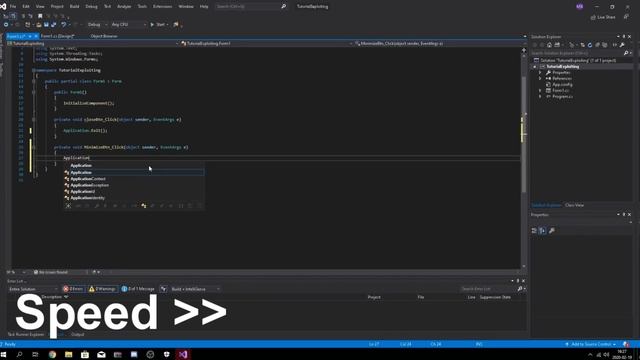Image resolution: width=640 pixels, height=360 pixels.
Task: Click the Property Pages wrench in Properties panel
Action: coord(551,231)
